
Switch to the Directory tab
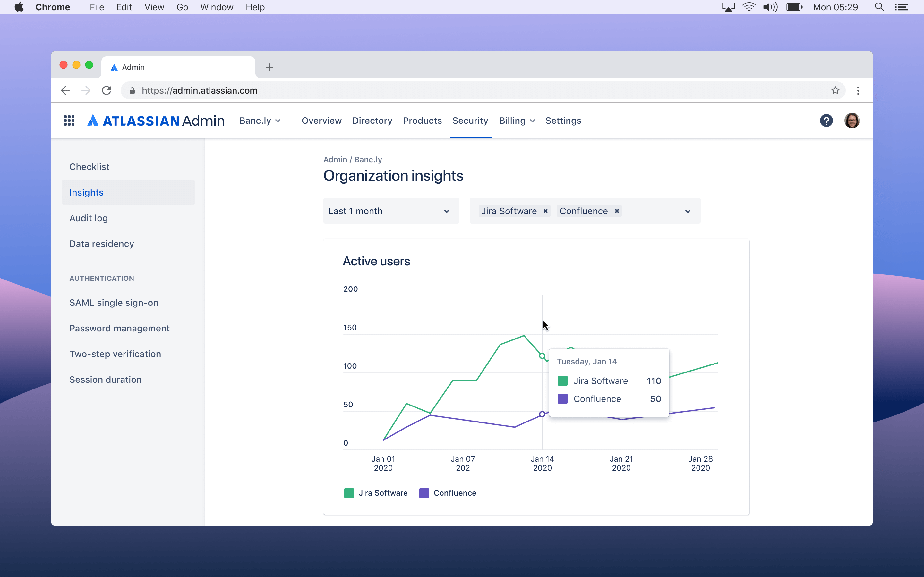tap(372, 121)
